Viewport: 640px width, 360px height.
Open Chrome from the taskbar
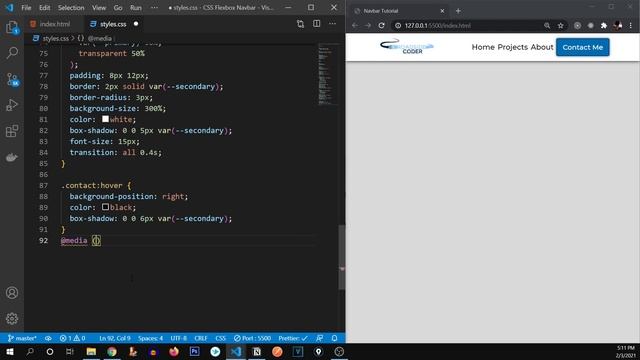112,351
